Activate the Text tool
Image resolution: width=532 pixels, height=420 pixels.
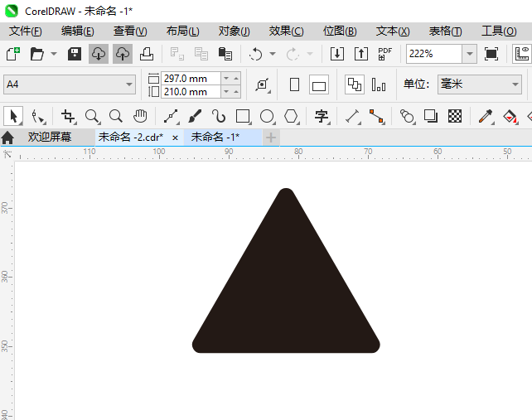(322, 116)
